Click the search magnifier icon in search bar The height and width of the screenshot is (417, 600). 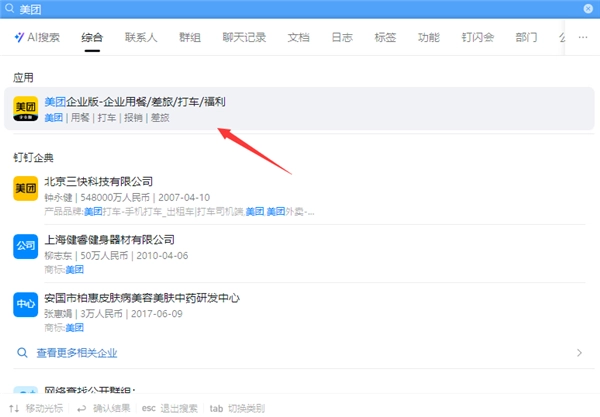click(x=9, y=8)
